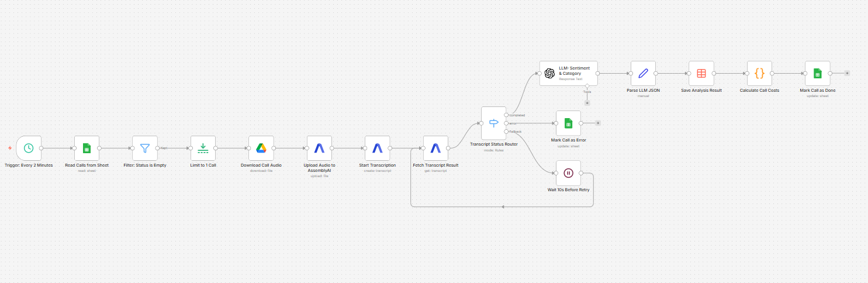Click the router's error output connector
This screenshot has width=868, height=283.
(506, 123)
